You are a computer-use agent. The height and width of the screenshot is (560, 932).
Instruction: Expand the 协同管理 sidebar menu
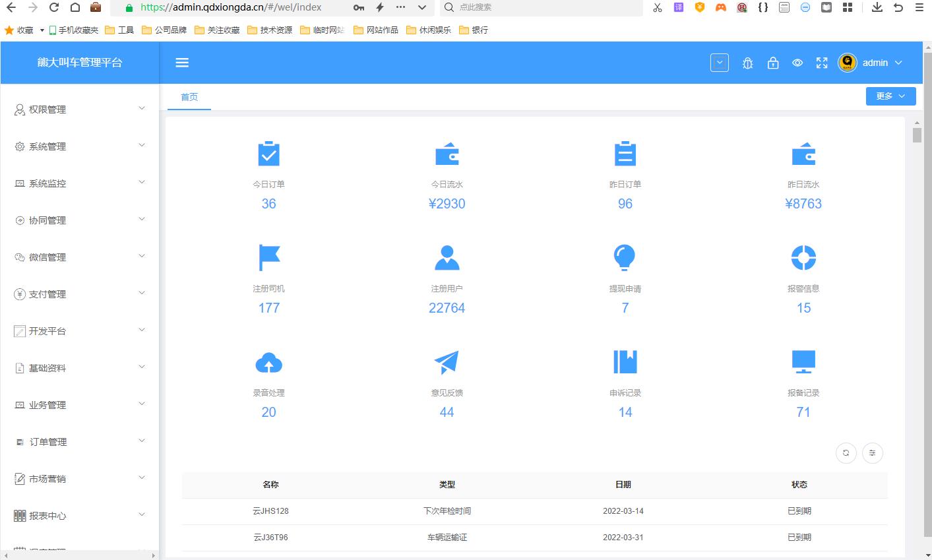(80, 220)
